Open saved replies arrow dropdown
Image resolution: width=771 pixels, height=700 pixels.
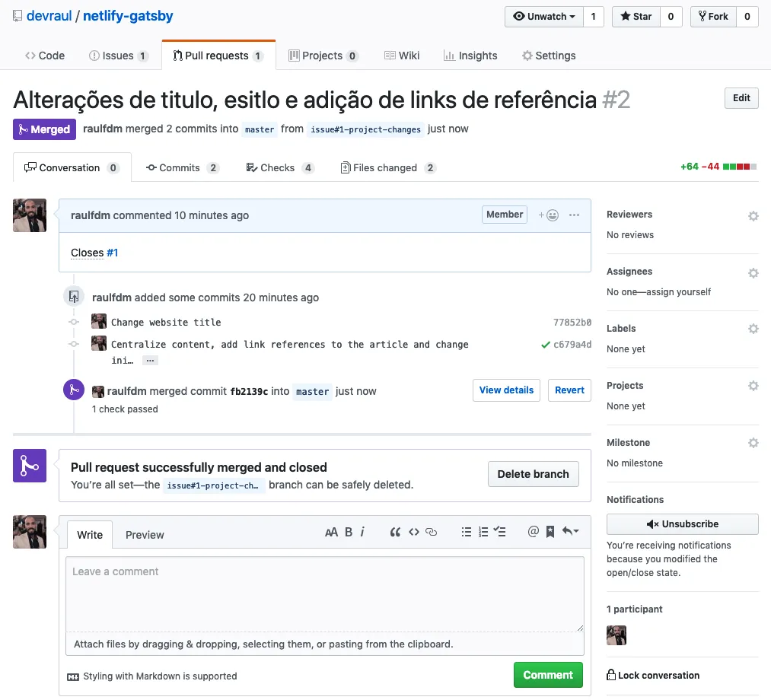point(570,531)
